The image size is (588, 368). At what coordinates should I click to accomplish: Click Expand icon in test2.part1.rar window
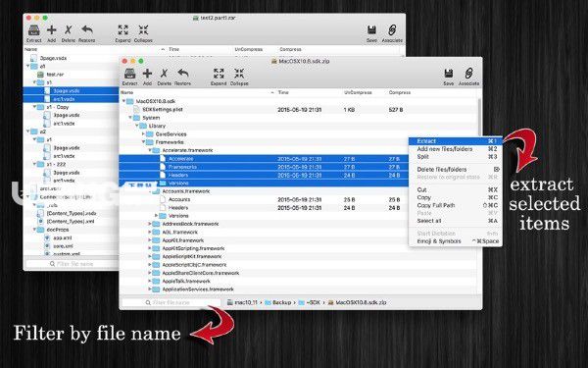pyautogui.click(x=122, y=29)
